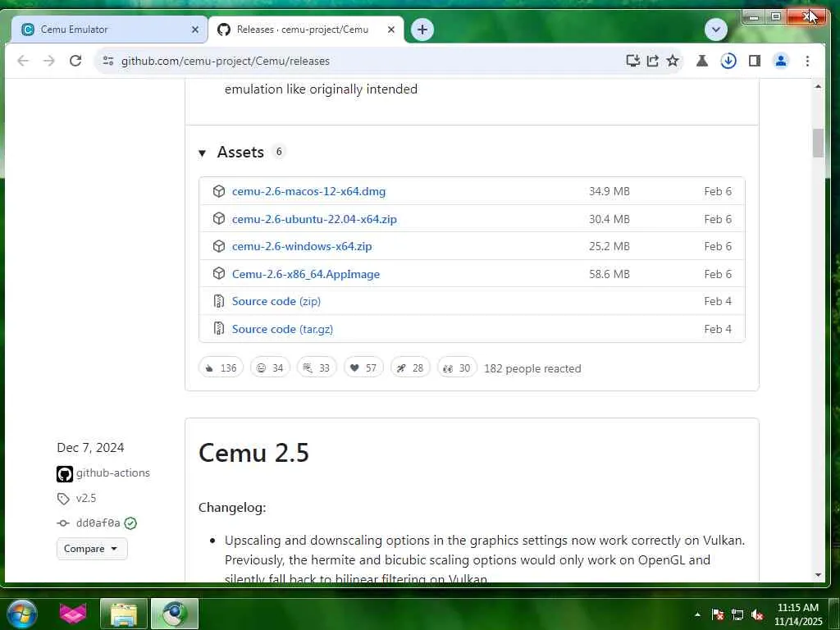Open github-actions author profile
840x630 pixels.
[x=112, y=473]
